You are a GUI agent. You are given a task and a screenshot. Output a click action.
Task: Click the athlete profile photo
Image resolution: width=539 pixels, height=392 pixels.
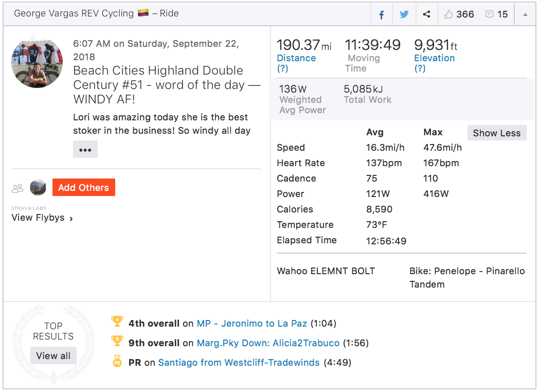pyautogui.click(x=37, y=63)
